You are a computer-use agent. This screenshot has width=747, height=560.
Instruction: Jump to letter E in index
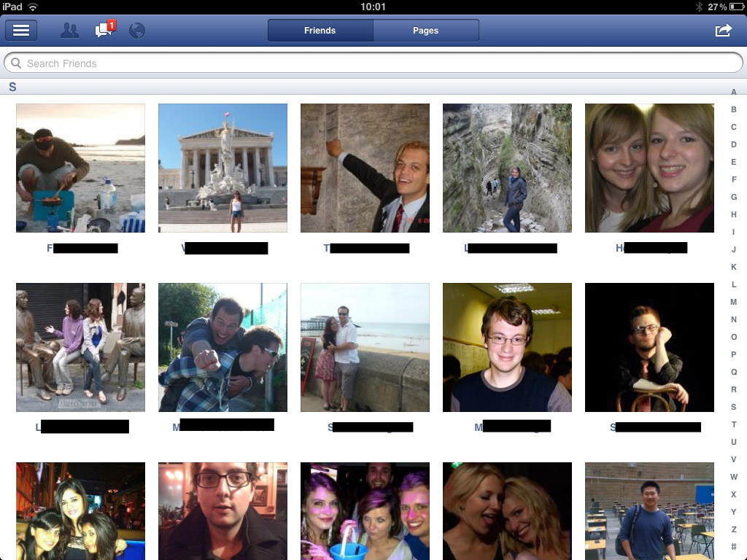click(734, 162)
